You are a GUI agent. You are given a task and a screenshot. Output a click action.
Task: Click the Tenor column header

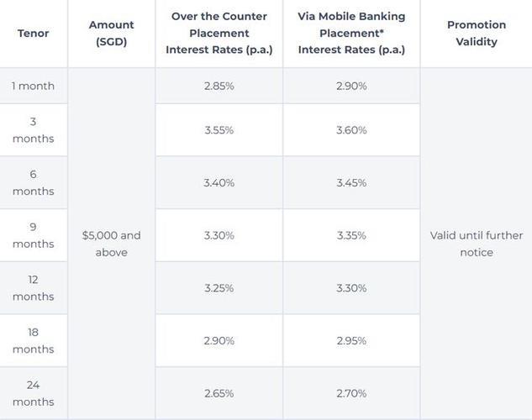(34, 34)
